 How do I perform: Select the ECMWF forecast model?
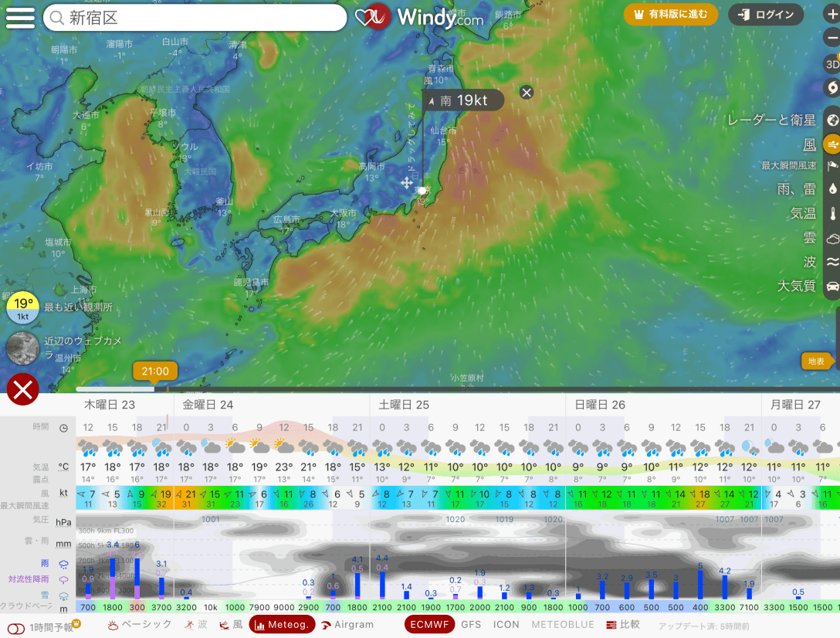pos(428,625)
